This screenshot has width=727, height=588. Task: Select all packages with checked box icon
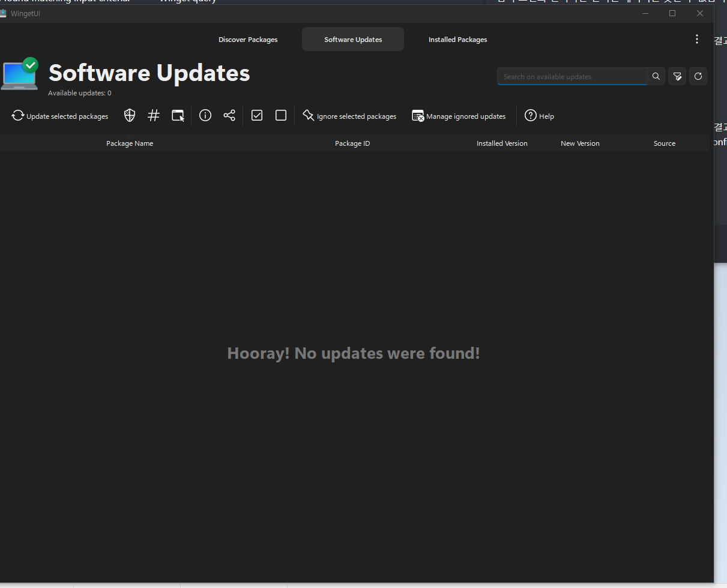point(257,116)
